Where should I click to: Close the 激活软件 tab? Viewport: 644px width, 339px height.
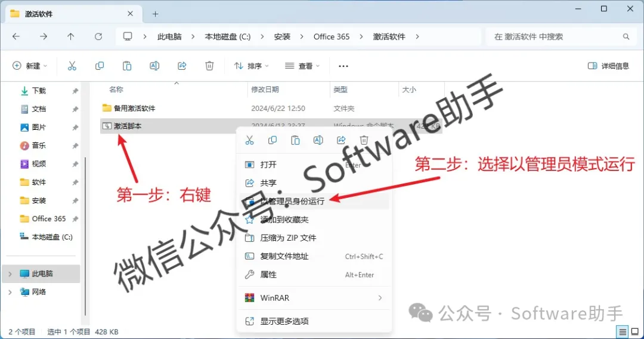tap(130, 14)
